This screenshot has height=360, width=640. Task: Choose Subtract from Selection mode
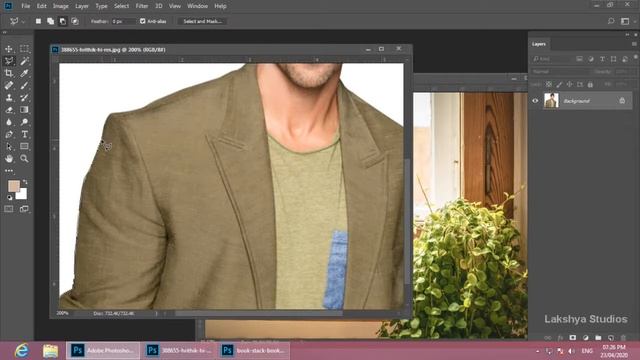pos(62,21)
